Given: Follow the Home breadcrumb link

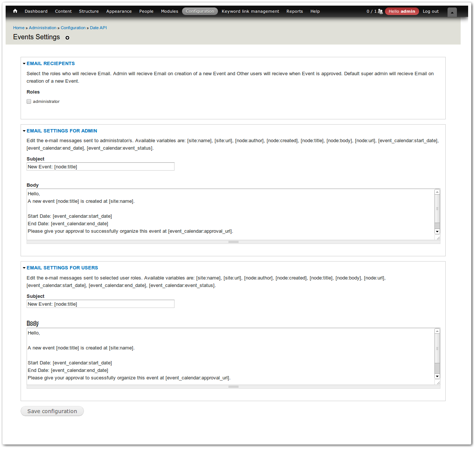Looking at the screenshot, I should [x=19, y=28].
